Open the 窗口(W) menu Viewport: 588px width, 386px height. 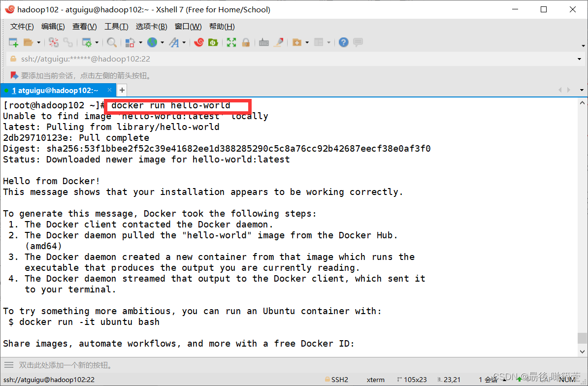coord(188,27)
